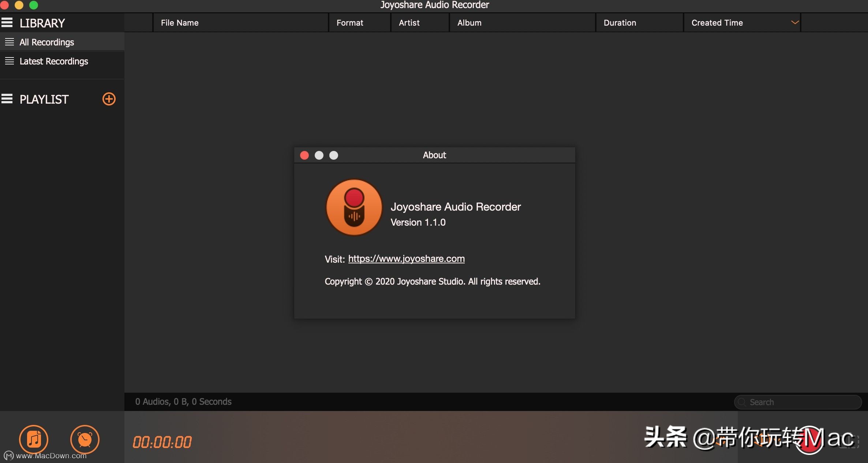
Task: Select All Recordings in sidebar
Action: pos(46,41)
